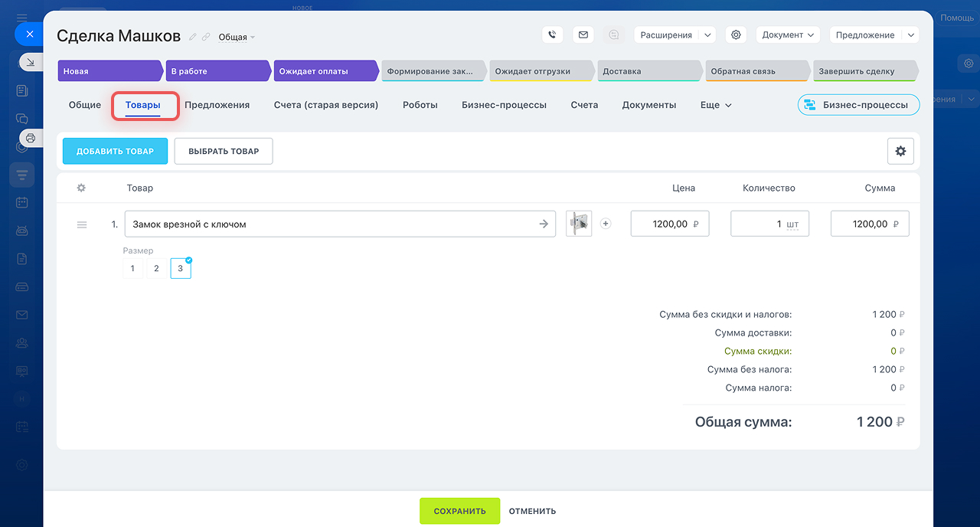Open the Документы tab
This screenshot has width=980, height=527.
648,105
